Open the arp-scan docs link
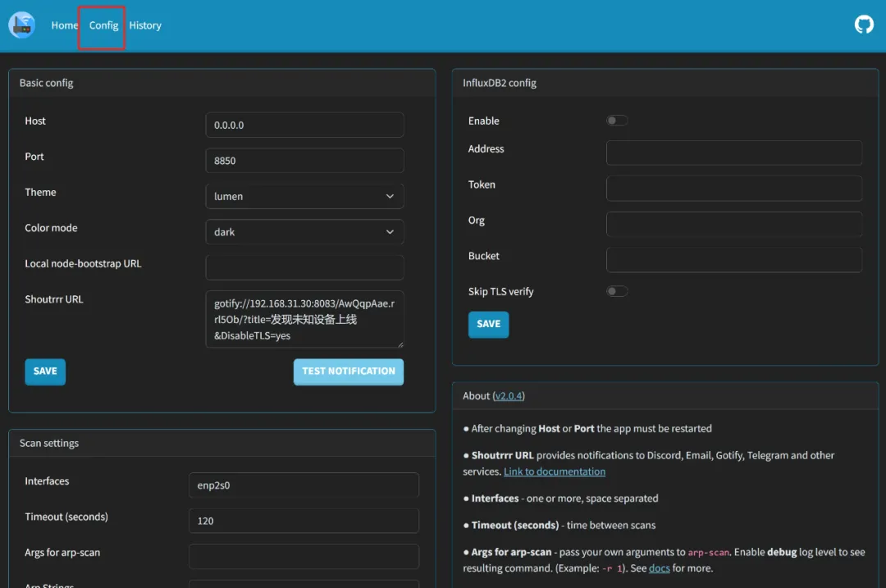886x588 pixels. coord(659,568)
